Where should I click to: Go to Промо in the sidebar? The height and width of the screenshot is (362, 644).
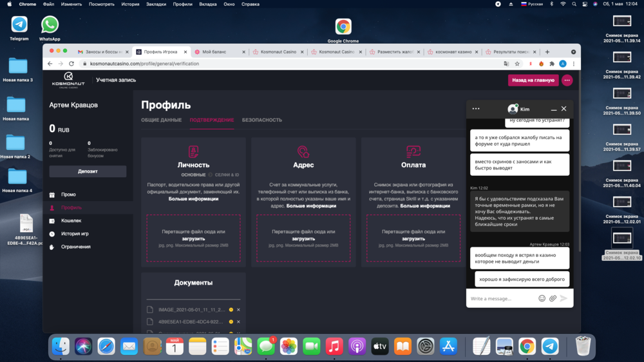click(68, 195)
